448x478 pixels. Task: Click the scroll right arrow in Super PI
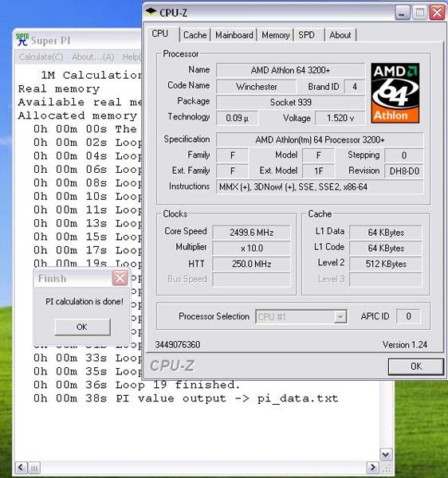372,468
